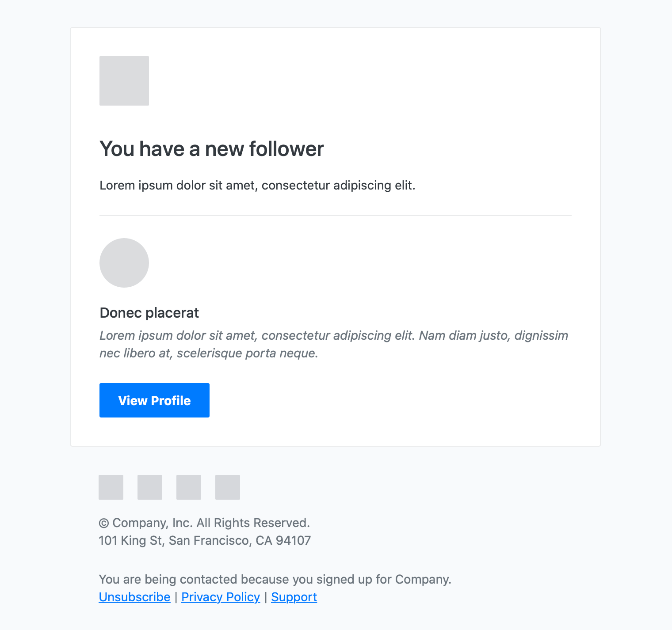Click the third social media icon
Image resolution: width=672 pixels, height=630 pixels.
tap(188, 487)
